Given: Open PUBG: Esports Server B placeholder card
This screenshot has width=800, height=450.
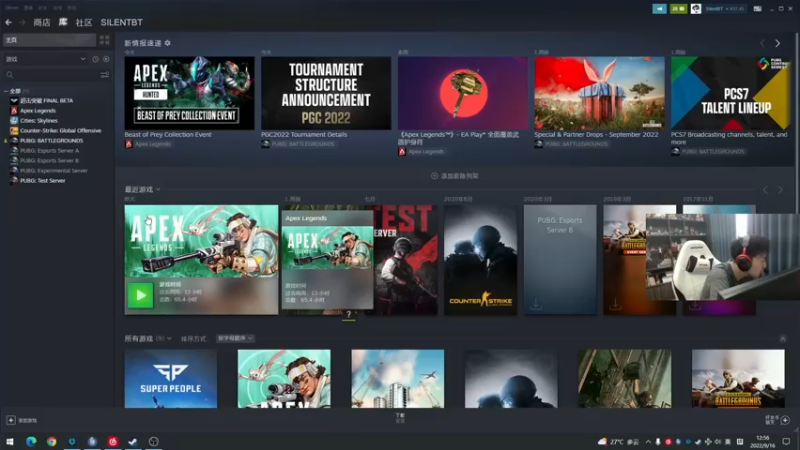Looking at the screenshot, I should tap(560, 260).
